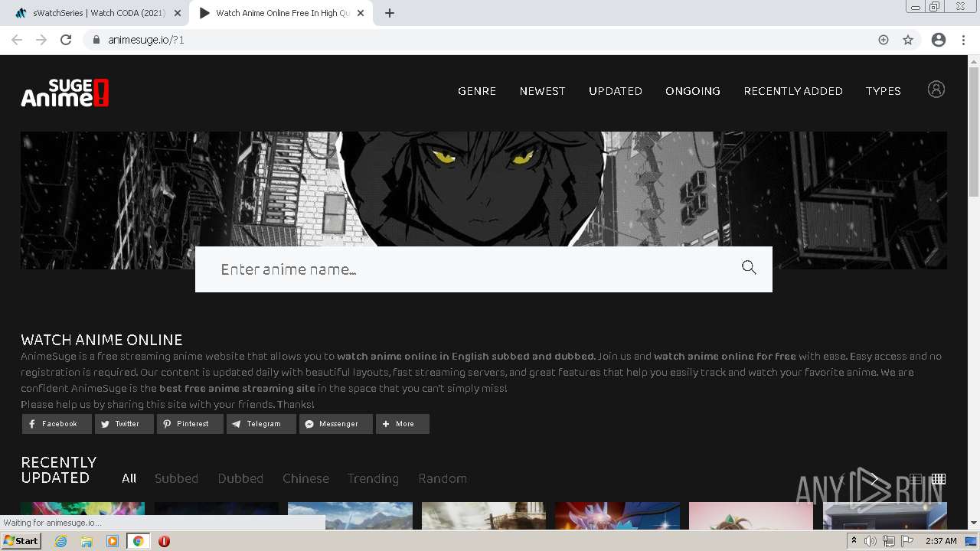Select the All filter tab

click(x=129, y=478)
